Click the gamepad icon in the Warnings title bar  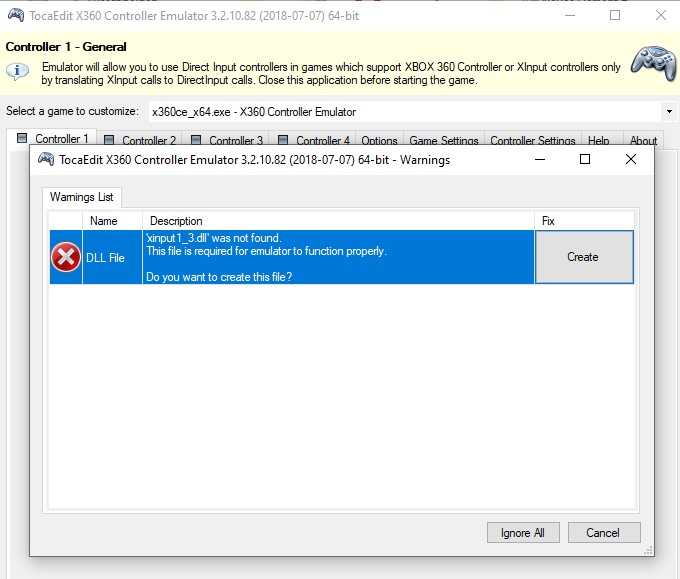coord(46,159)
